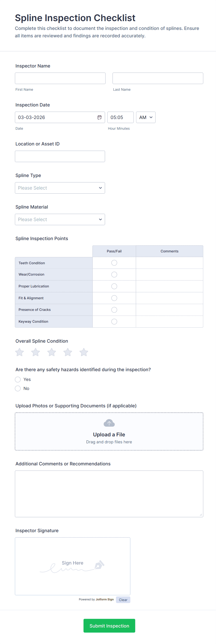Click the cloud upload icon
This screenshot has width=216, height=644.
coord(109,423)
